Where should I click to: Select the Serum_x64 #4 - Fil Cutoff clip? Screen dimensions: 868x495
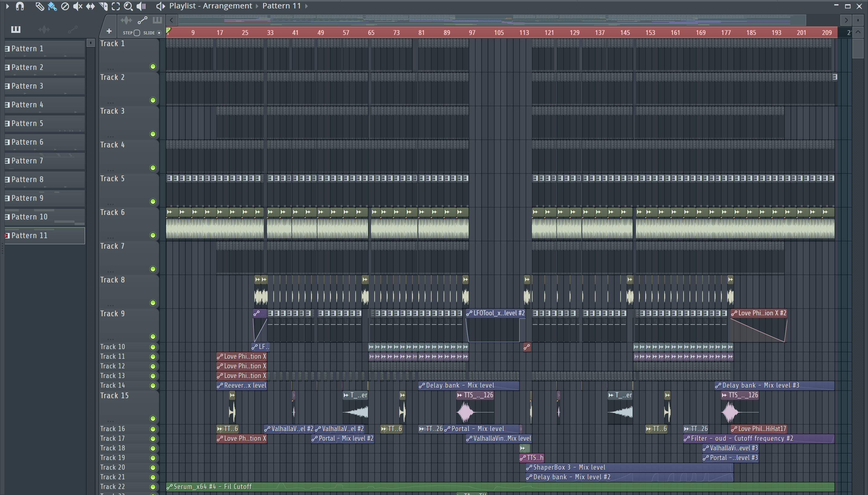[x=500, y=487]
